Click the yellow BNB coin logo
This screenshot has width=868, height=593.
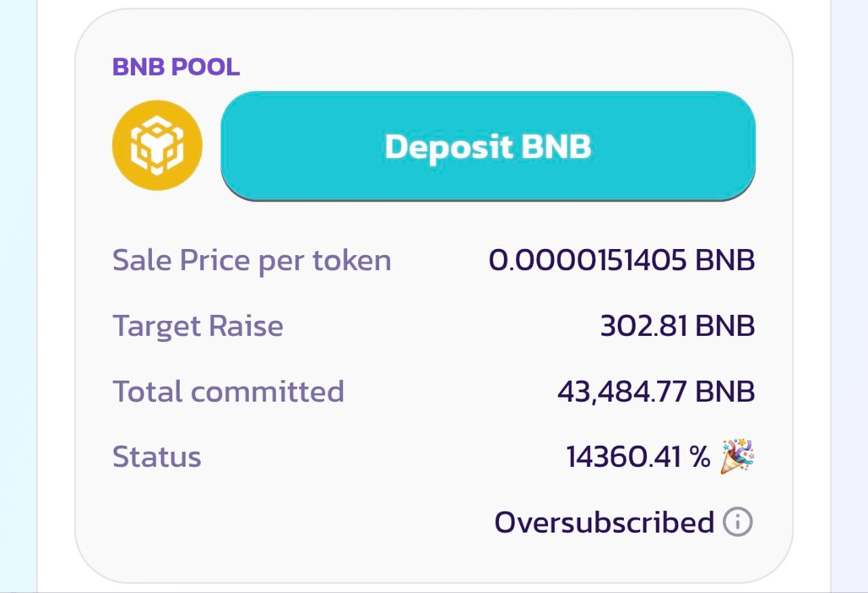tap(157, 145)
